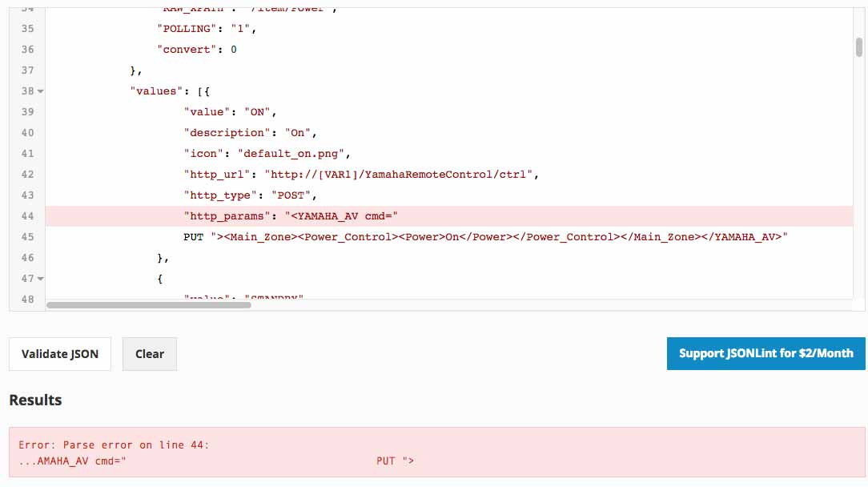Click the Validate JSON button
Screen dimensions: 868x487
pyautogui.click(x=60, y=354)
